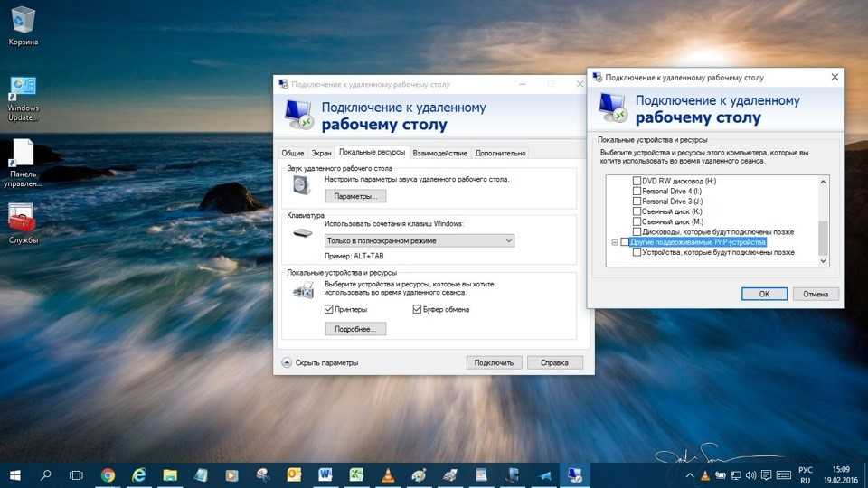Image resolution: width=868 pixels, height=488 pixels.
Task: Click the taskbar search magnifier icon
Action: tap(46, 475)
